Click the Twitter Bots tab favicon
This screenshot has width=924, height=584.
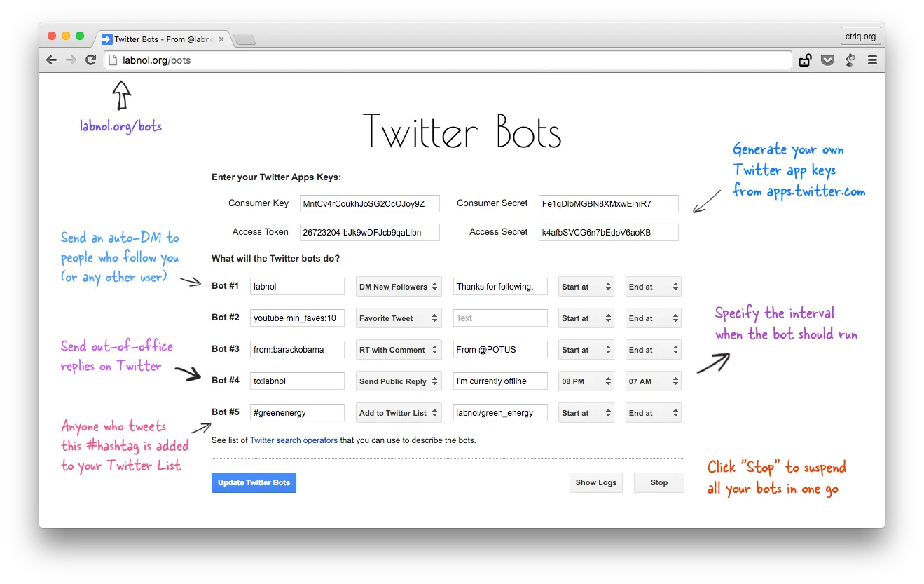click(106, 39)
